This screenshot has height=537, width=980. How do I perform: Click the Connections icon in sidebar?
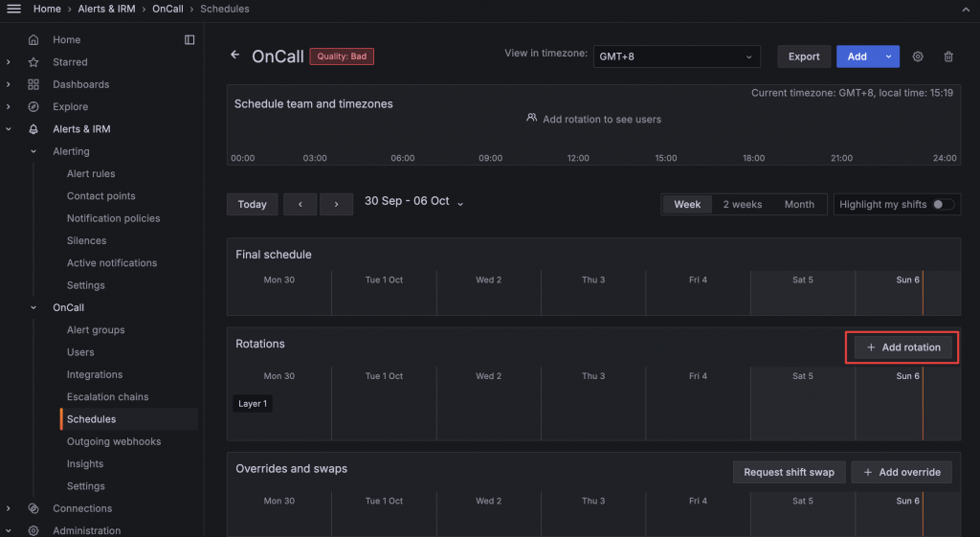(33, 508)
